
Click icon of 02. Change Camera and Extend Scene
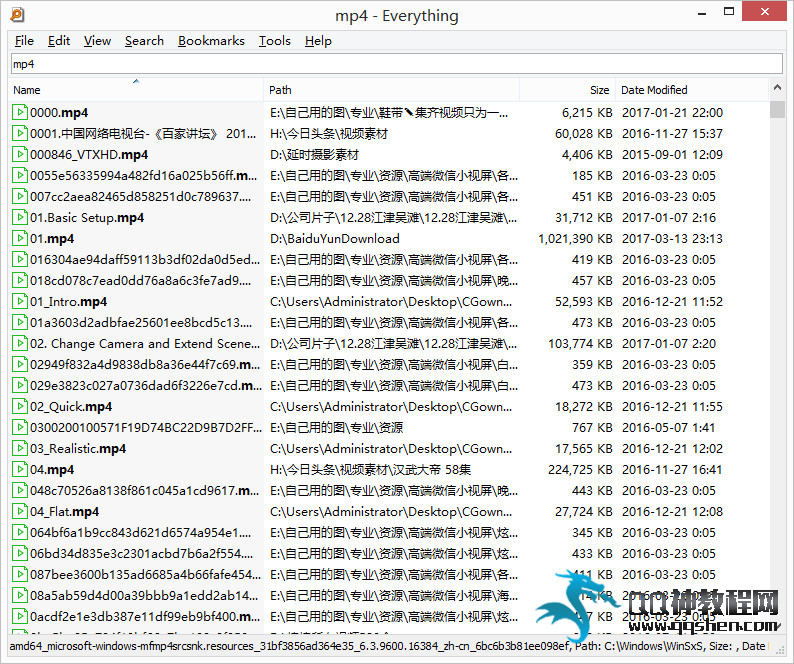(19, 343)
